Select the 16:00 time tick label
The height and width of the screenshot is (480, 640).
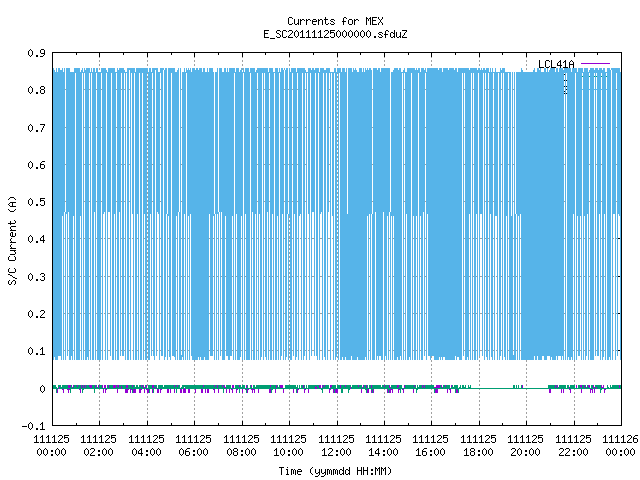pos(431,452)
